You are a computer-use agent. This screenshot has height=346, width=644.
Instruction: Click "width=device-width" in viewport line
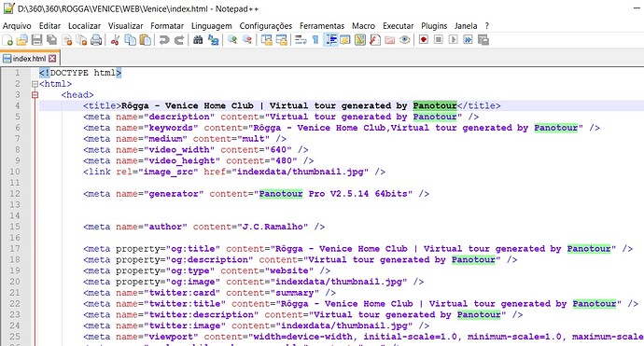(302, 337)
